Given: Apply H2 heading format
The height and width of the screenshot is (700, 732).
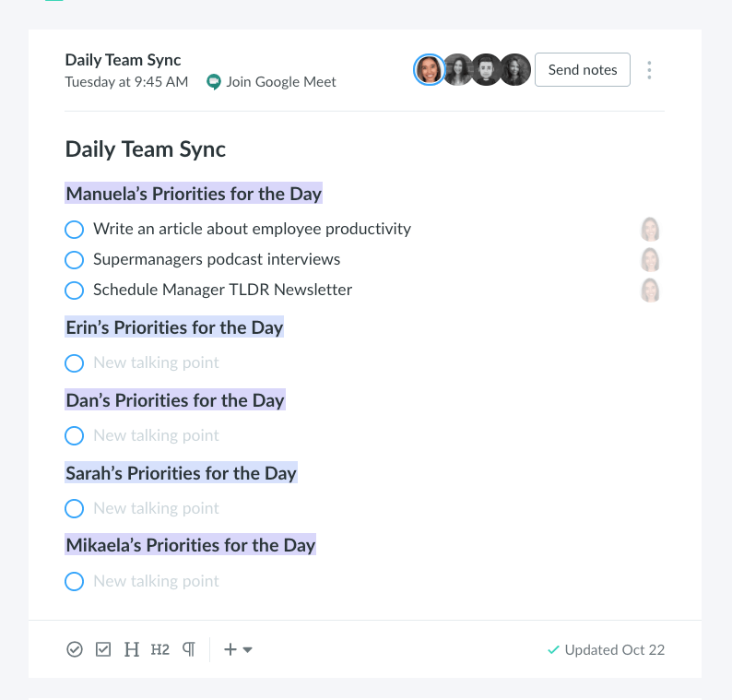Looking at the screenshot, I should pos(160,649).
